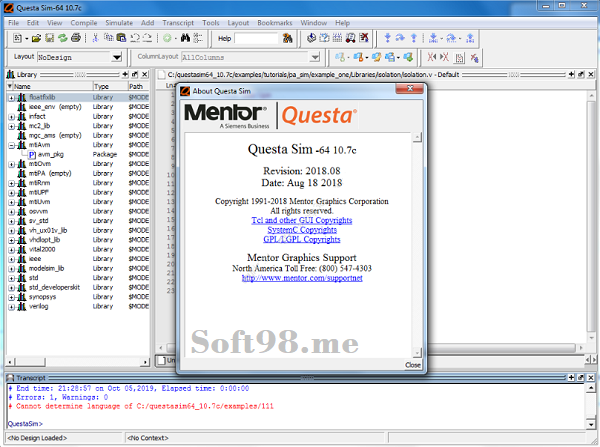Expand the floatfixlib library
The image size is (600, 447).
(x=11, y=98)
